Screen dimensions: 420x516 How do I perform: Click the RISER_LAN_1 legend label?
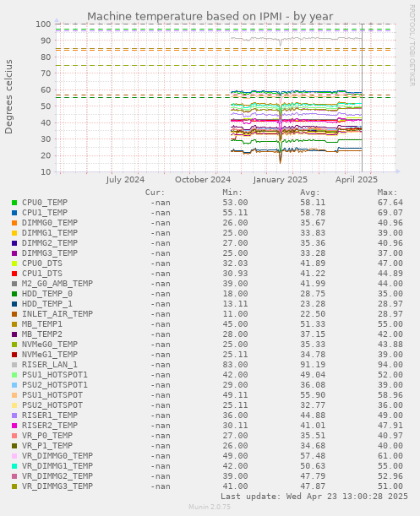[x=50, y=365]
